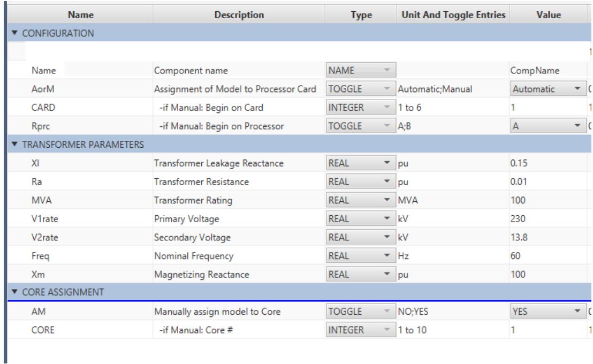The image size is (593, 364).
Task: Open Type dropdown for Xm row
Action: 384,274
